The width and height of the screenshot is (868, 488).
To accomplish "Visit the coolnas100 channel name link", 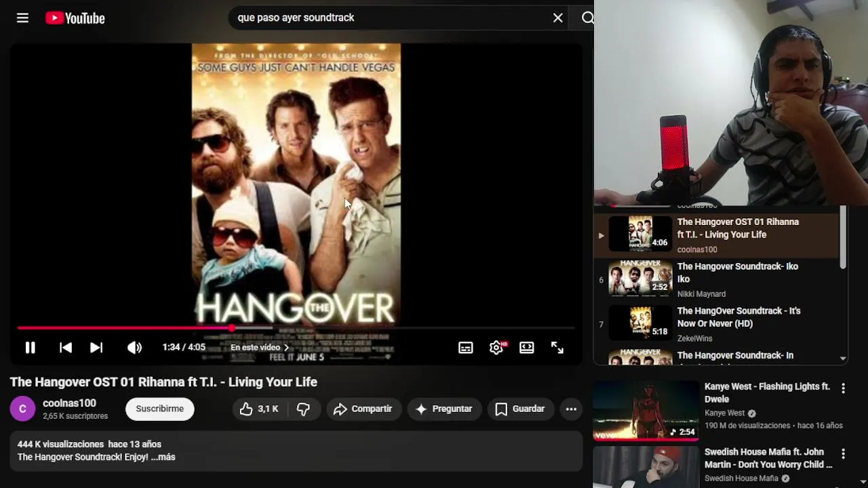I will click(x=69, y=403).
